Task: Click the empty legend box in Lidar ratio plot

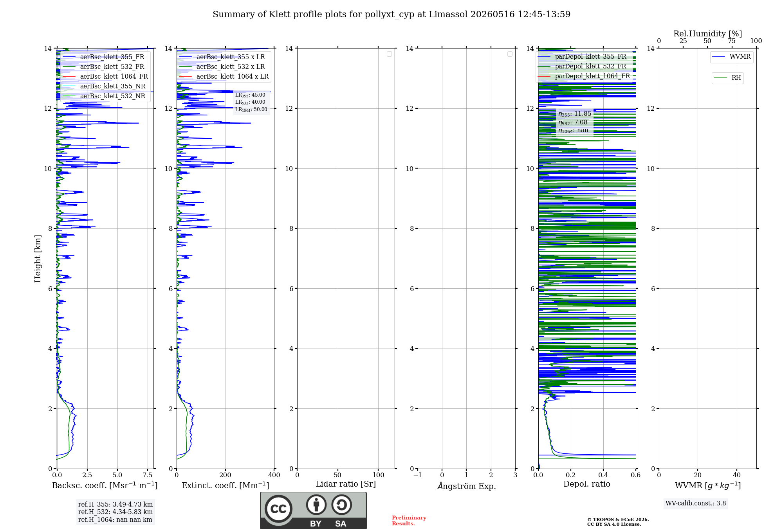Action: [389, 54]
